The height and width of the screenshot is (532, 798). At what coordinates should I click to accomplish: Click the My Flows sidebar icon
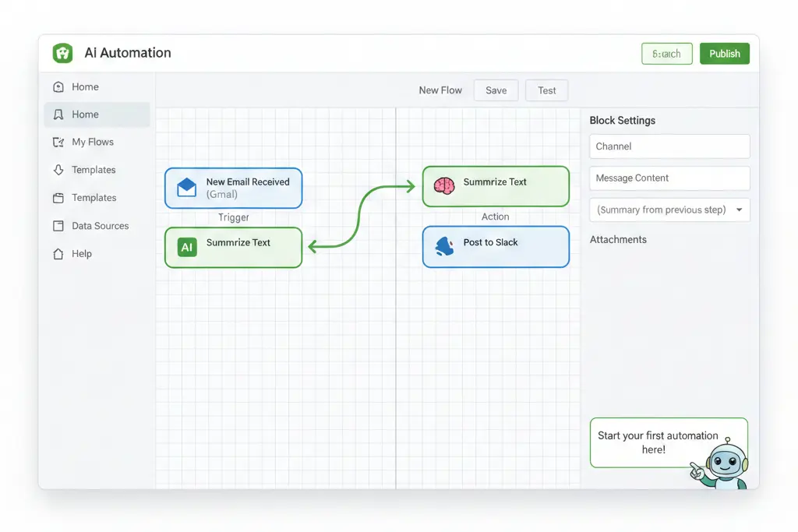(x=58, y=142)
